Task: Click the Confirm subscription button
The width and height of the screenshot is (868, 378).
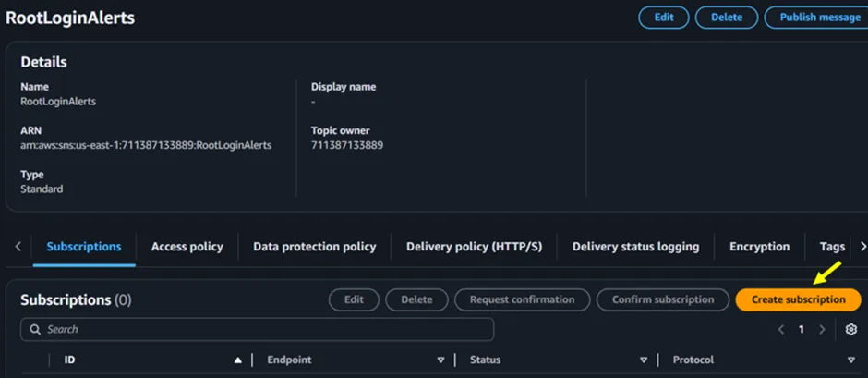Action: click(663, 299)
